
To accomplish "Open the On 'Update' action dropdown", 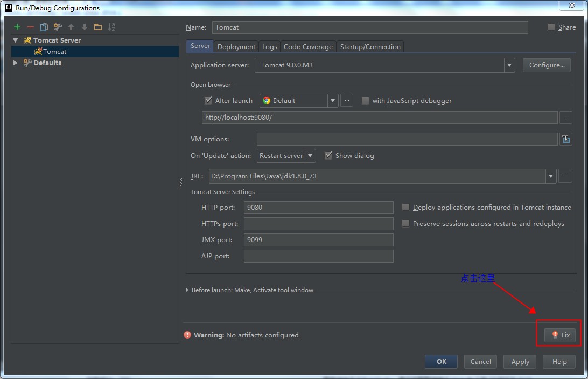I will [310, 155].
